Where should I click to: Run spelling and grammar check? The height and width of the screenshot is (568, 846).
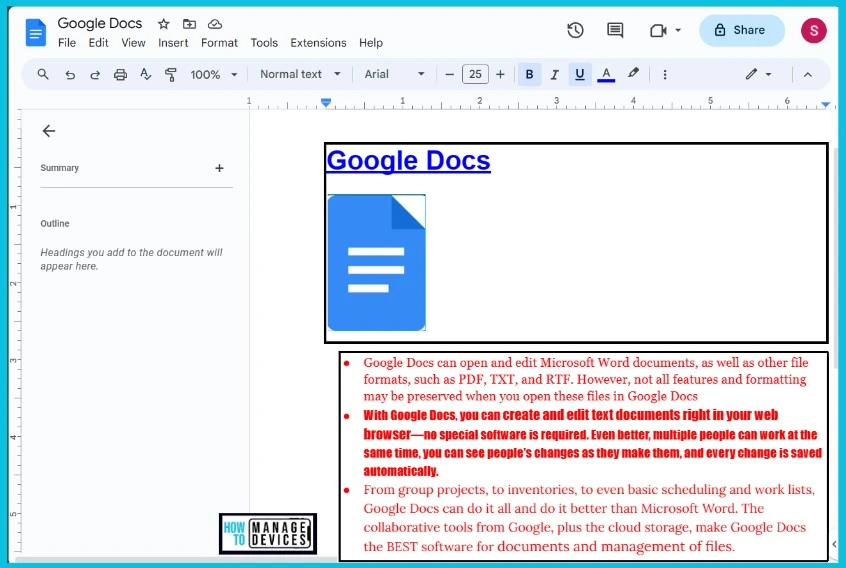[x=145, y=74]
